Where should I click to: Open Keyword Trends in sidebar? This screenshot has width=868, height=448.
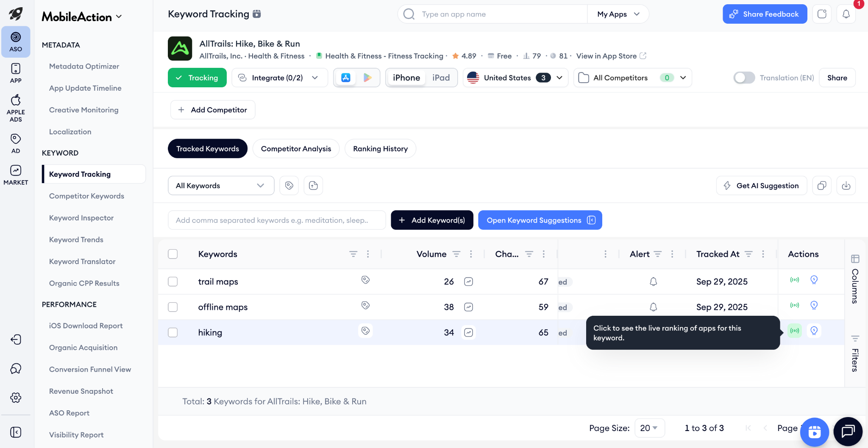coord(76,239)
